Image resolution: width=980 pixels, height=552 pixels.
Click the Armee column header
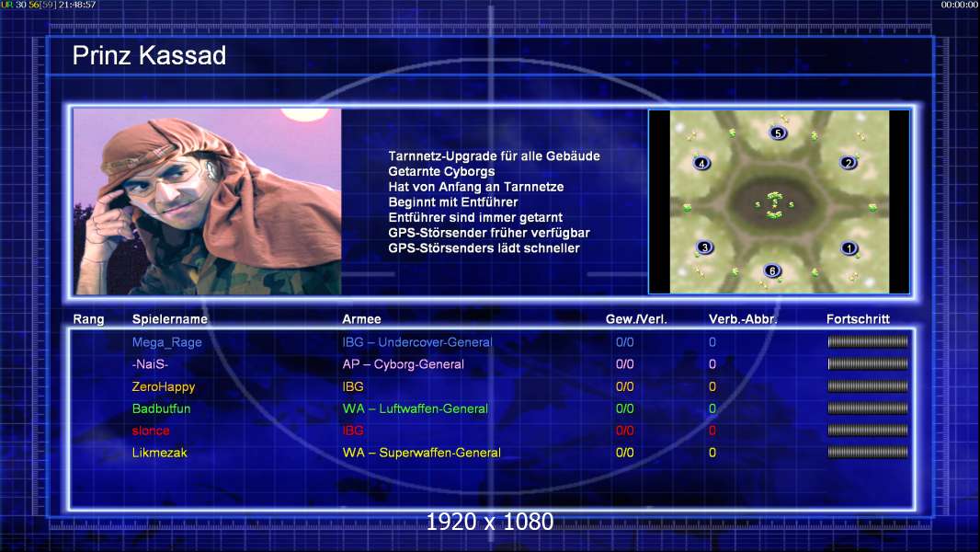click(361, 319)
